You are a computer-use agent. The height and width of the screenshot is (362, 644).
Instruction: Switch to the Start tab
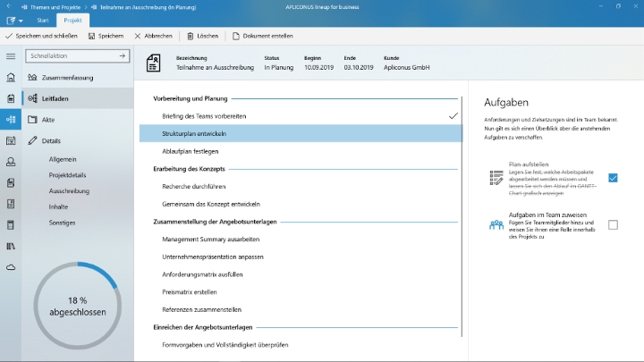(x=43, y=20)
